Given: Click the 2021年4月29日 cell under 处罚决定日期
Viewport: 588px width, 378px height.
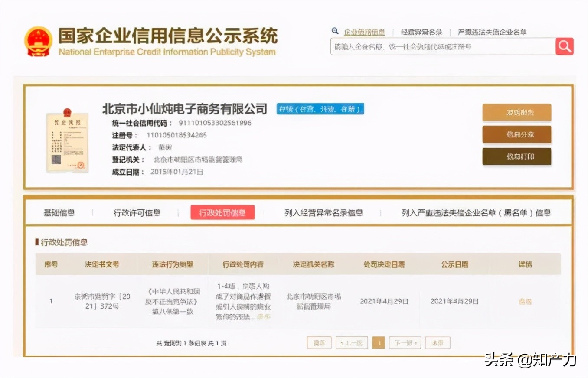Looking at the screenshot, I should 384,301.
